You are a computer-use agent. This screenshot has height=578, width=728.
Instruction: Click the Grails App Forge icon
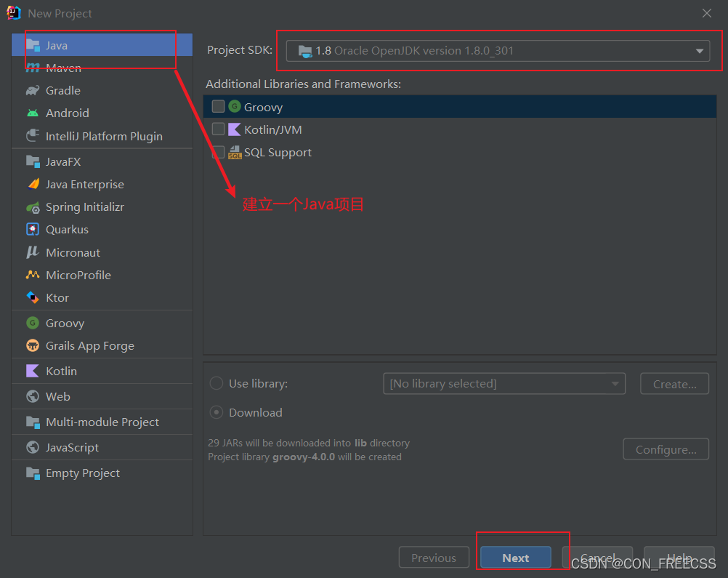[x=33, y=345]
